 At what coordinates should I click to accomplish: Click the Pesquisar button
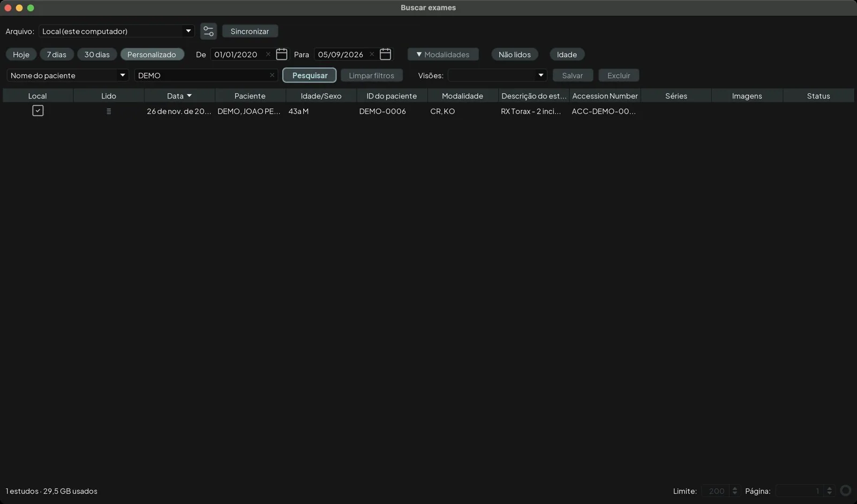[310, 75]
